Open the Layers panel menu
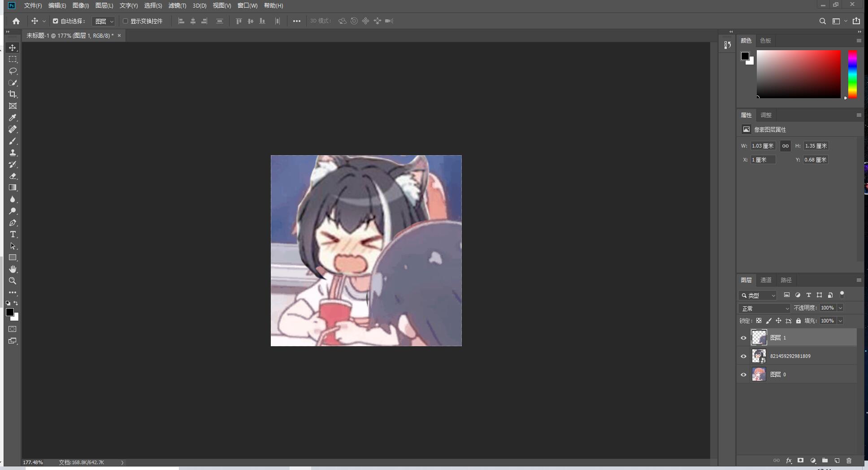This screenshot has height=470, width=868. point(859,280)
